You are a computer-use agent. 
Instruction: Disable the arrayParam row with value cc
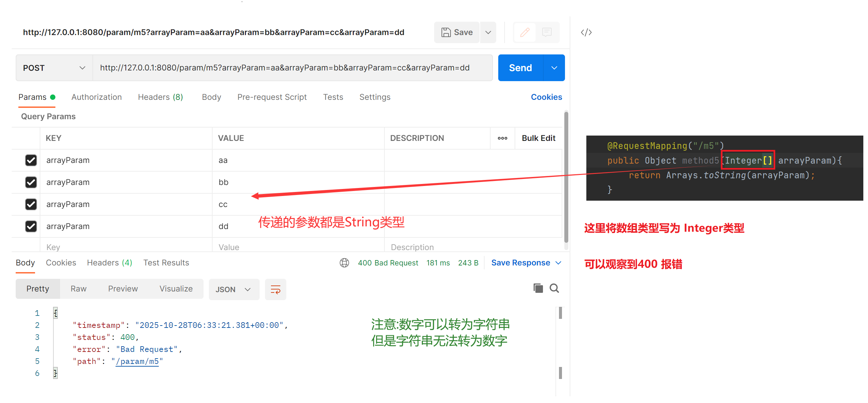(31, 204)
